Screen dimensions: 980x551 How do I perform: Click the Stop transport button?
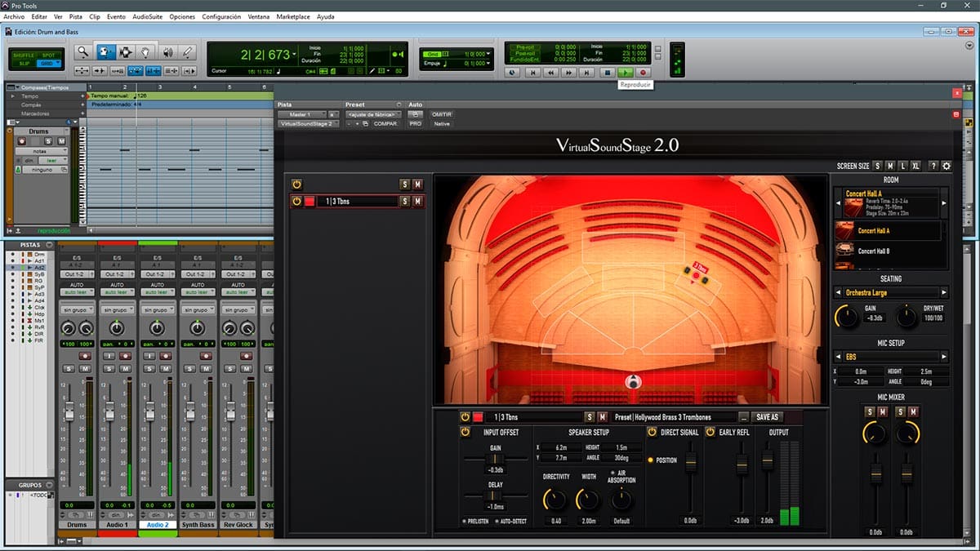click(608, 73)
